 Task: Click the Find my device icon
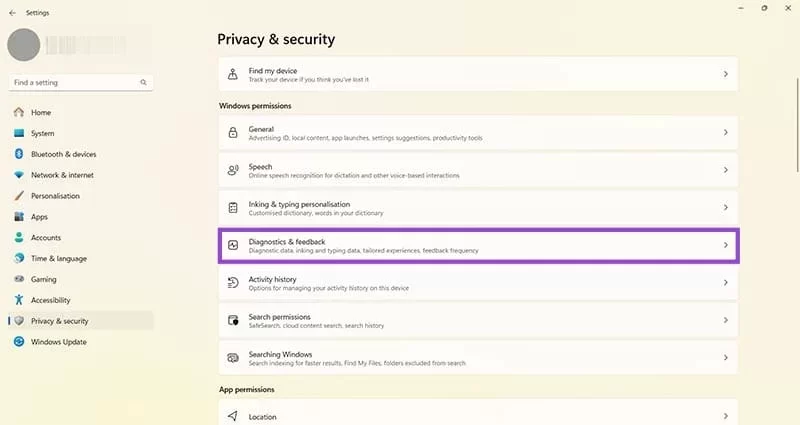tap(233, 74)
